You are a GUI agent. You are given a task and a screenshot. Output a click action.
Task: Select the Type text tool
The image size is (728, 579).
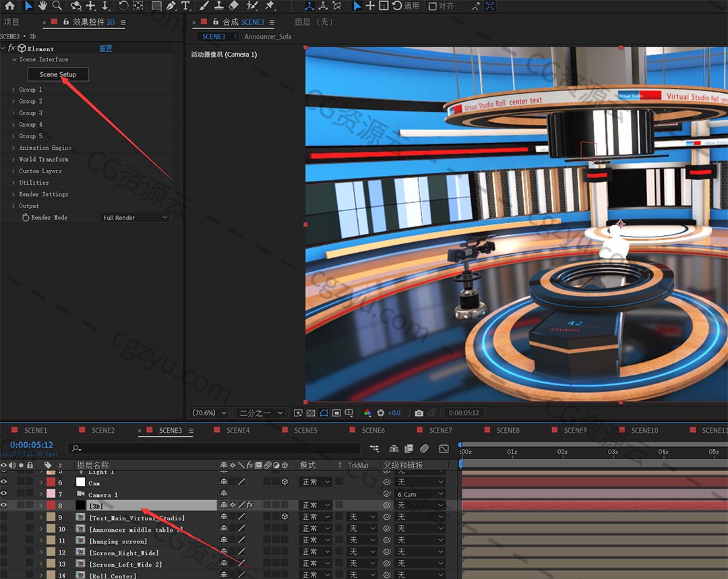click(186, 6)
